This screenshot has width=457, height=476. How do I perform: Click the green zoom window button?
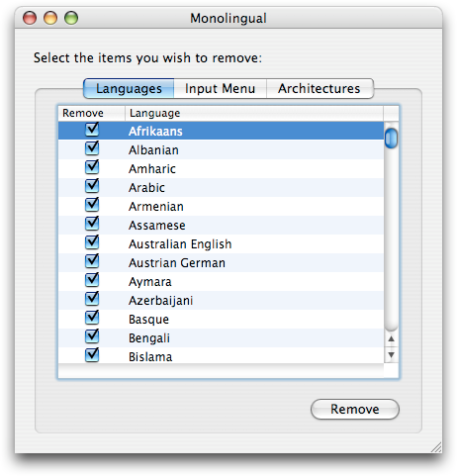tap(71, 18)
